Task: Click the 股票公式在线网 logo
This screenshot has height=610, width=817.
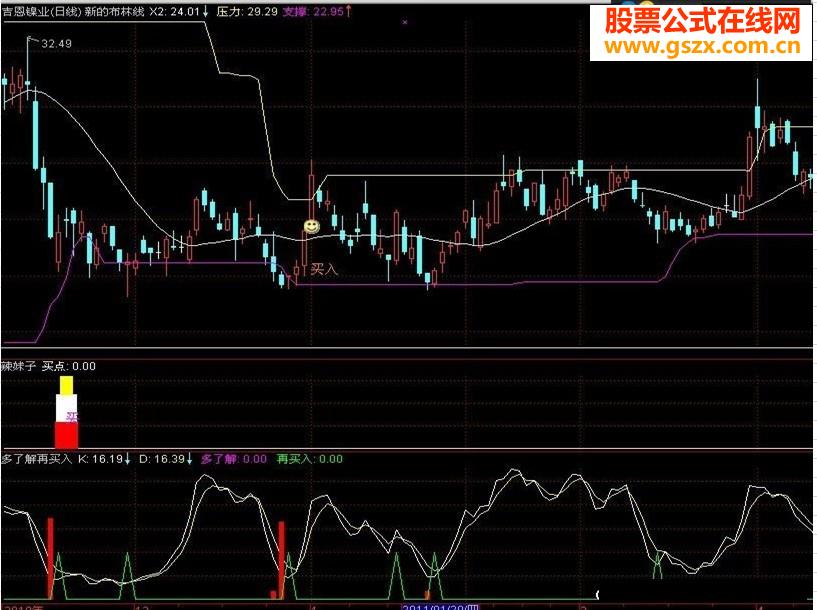Action: pos(701,20)
